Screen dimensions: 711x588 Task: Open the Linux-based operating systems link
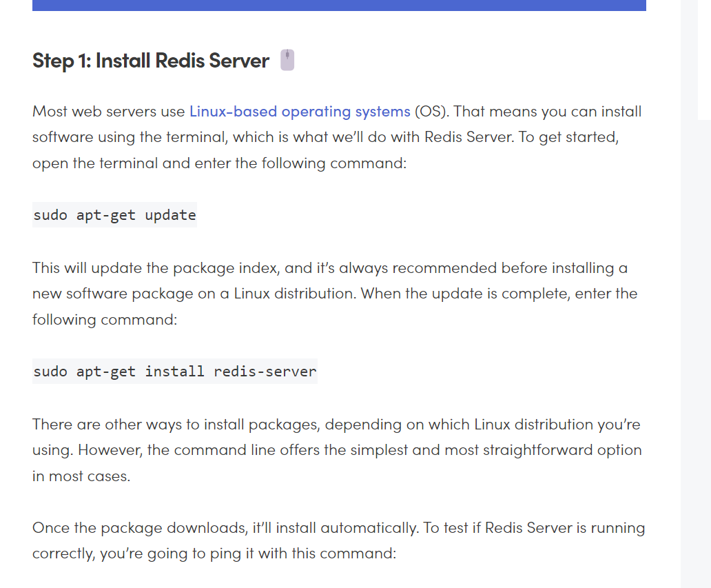[300, 112]
